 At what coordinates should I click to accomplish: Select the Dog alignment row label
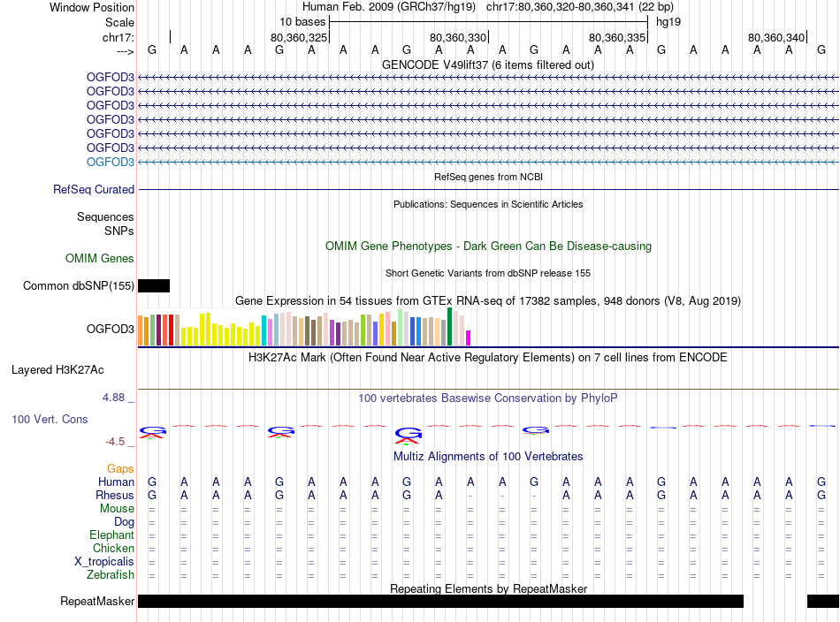pyautogui.click(x=124, y=522)
